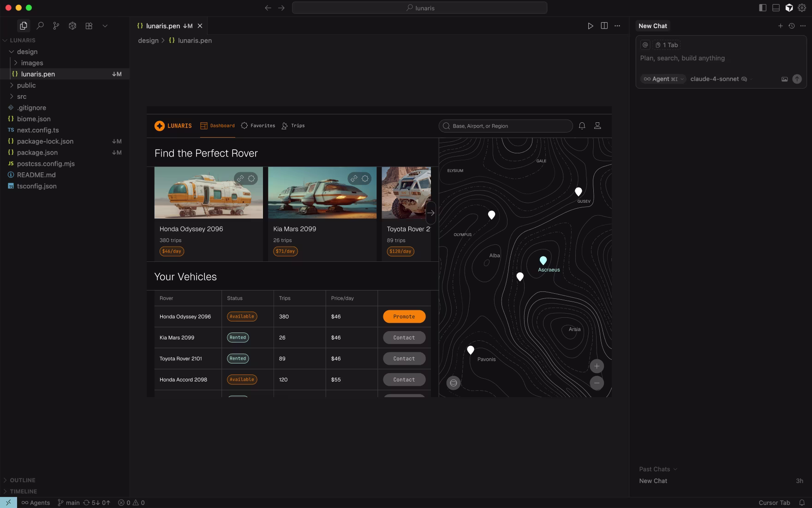
Task: Switch to the Favorites tab in Lunaris
Action: 258,126
